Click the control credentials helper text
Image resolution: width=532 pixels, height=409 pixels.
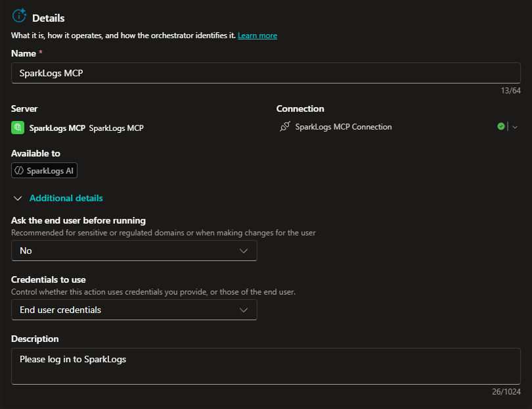tap(153, 292)
